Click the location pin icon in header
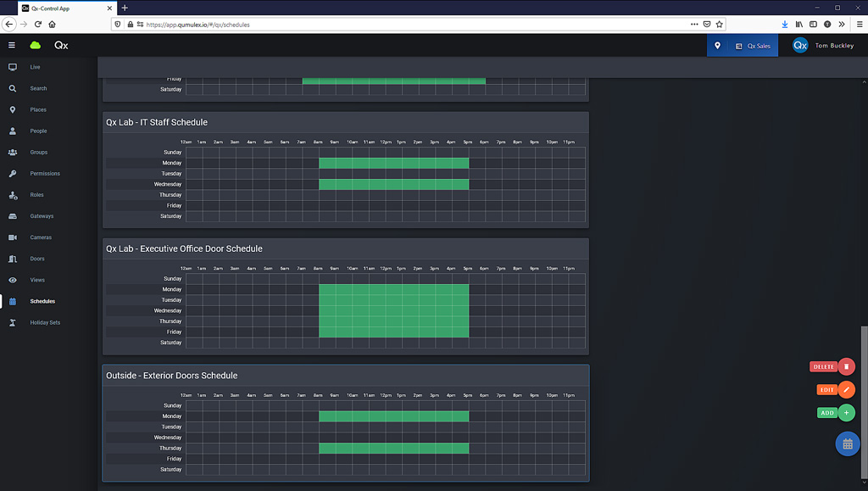The width and height of the screenshot is (868, 491). point(717,46)
